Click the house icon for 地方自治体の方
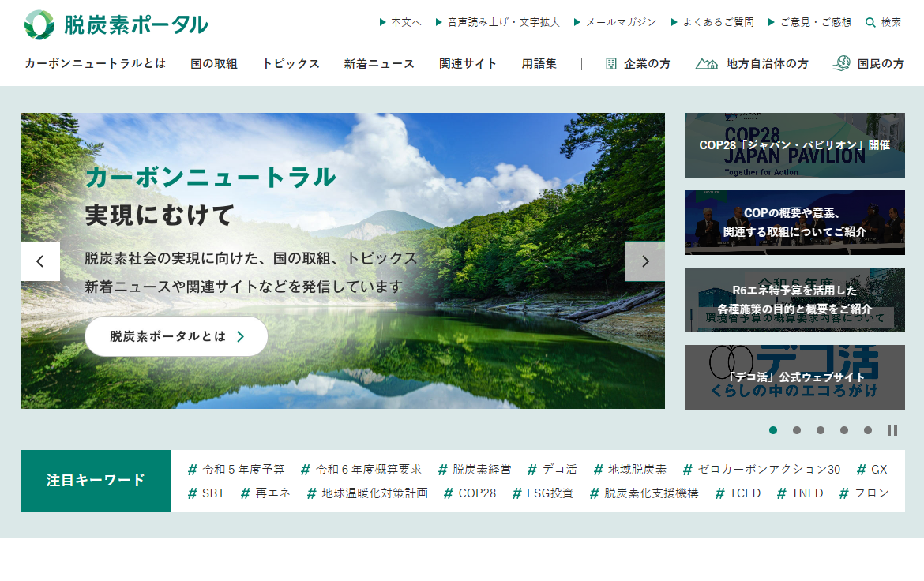Image resolution: width=924 pixels, height=581 pixels. (706, 64)
